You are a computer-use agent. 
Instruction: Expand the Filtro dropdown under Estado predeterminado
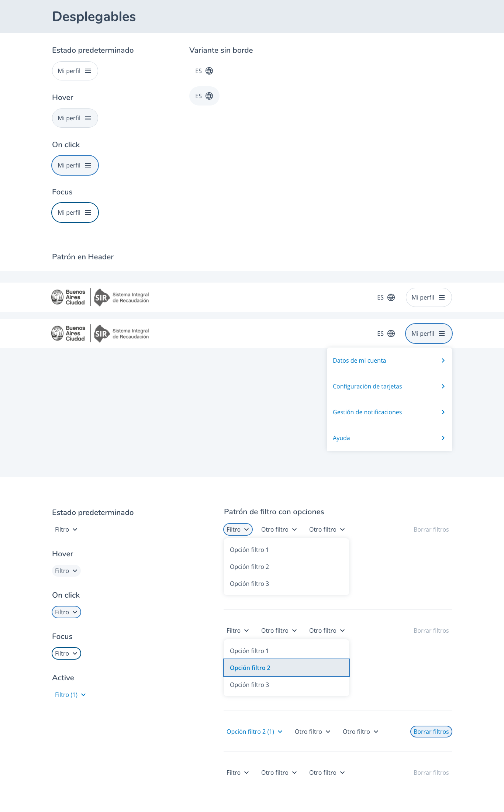66,529
